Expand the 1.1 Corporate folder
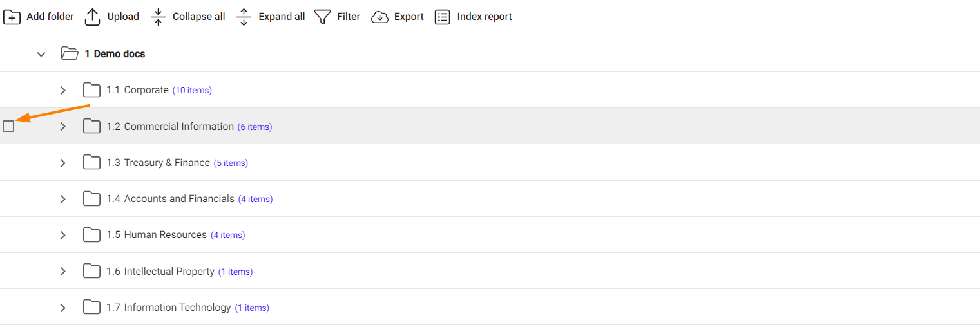Viewport: 980px width, 325px height. [x=62, y=90]
